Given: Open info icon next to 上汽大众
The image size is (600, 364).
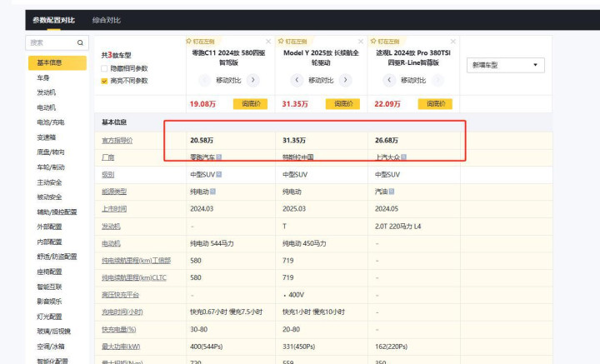Looking at the screenshot, I should tap(403, 157).
